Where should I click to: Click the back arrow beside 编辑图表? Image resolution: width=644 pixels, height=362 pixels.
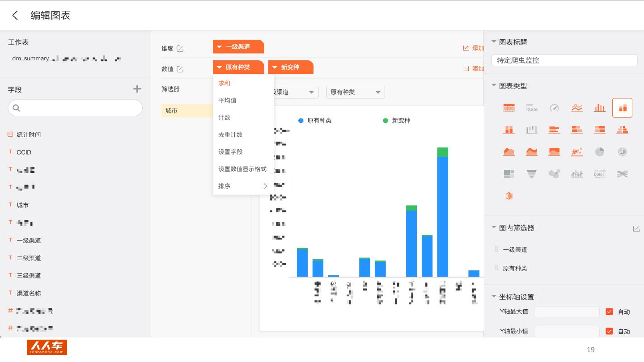coord(15,15)
